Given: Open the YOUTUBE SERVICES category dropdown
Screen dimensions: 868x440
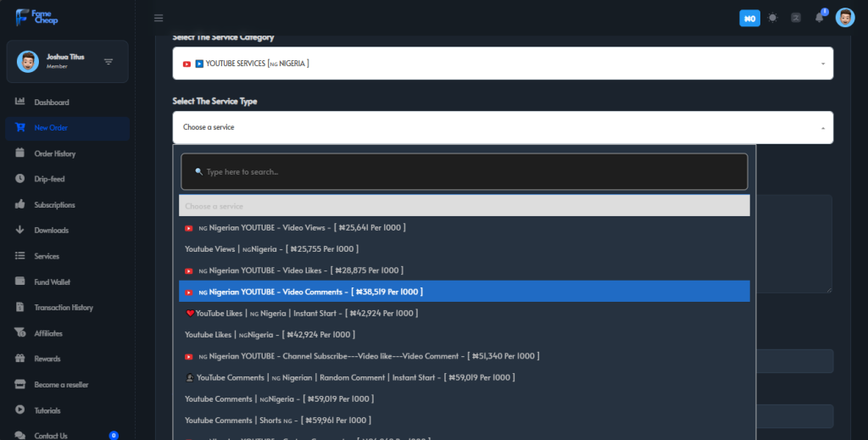Looking at the screenshot, I should (x=503, y=64).
